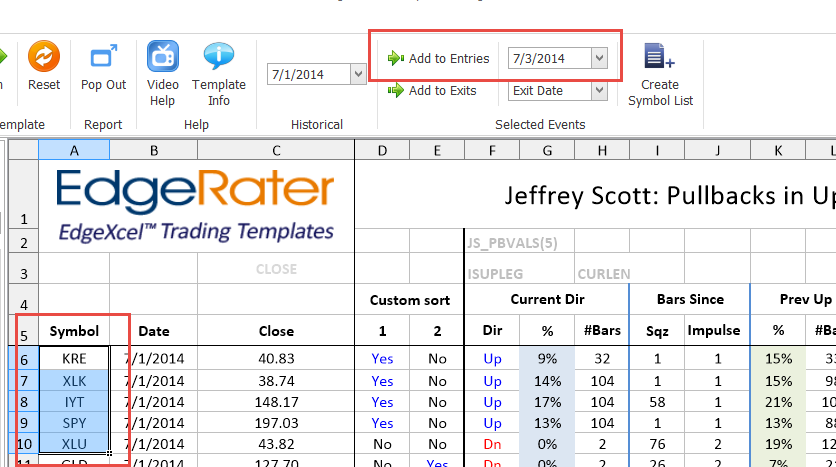Image resolution: width=836 pixels, height=467 pixels.
Task: Click close value 197.03
Action: (276, 423)
